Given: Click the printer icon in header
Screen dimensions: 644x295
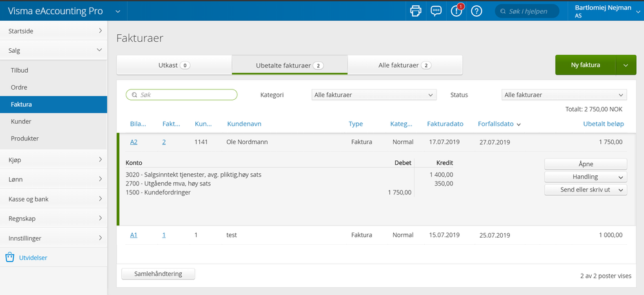Looking at the screenshot, I should tap(416, 11).
